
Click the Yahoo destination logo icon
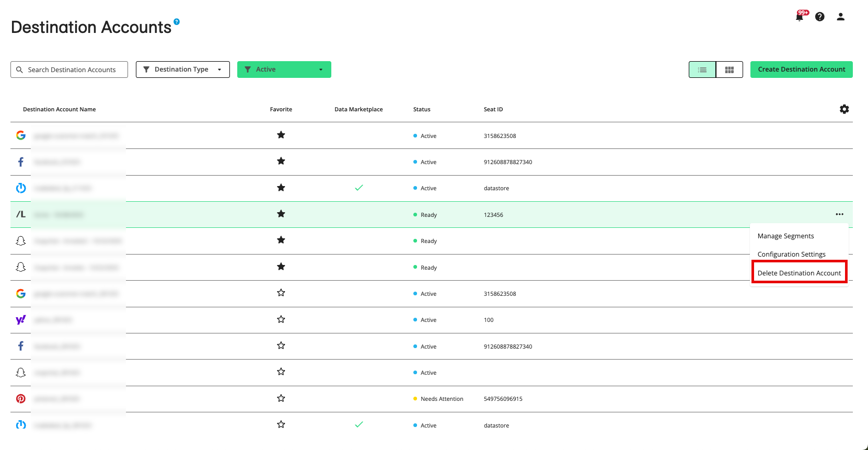pyautogui.click(x=21, y=320)
